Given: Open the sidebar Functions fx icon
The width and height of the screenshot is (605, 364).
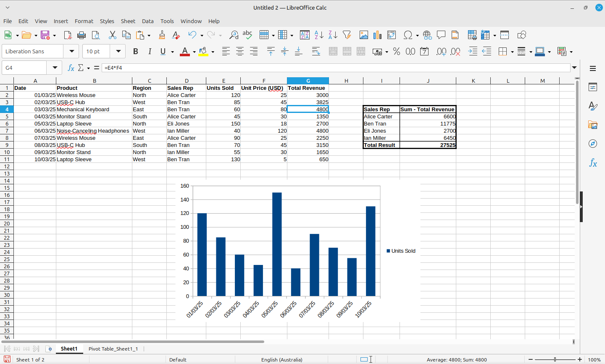Looking at the screenshot, I should (593, 162).
